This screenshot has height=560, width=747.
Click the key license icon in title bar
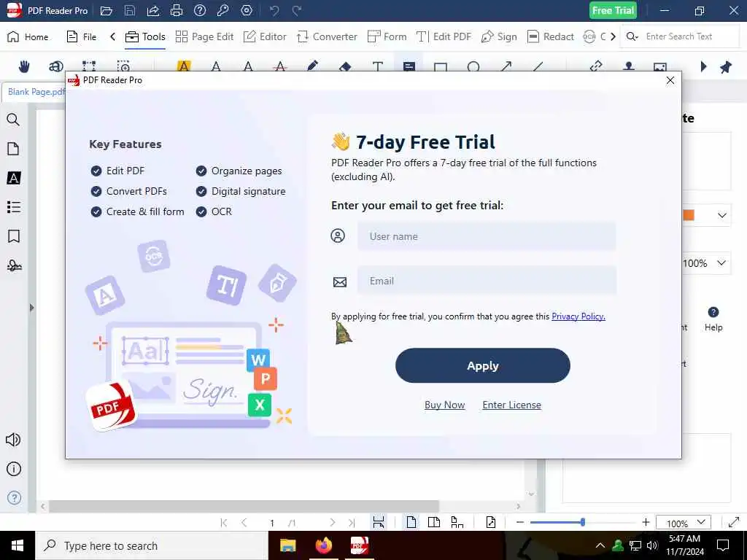[223, 10]
